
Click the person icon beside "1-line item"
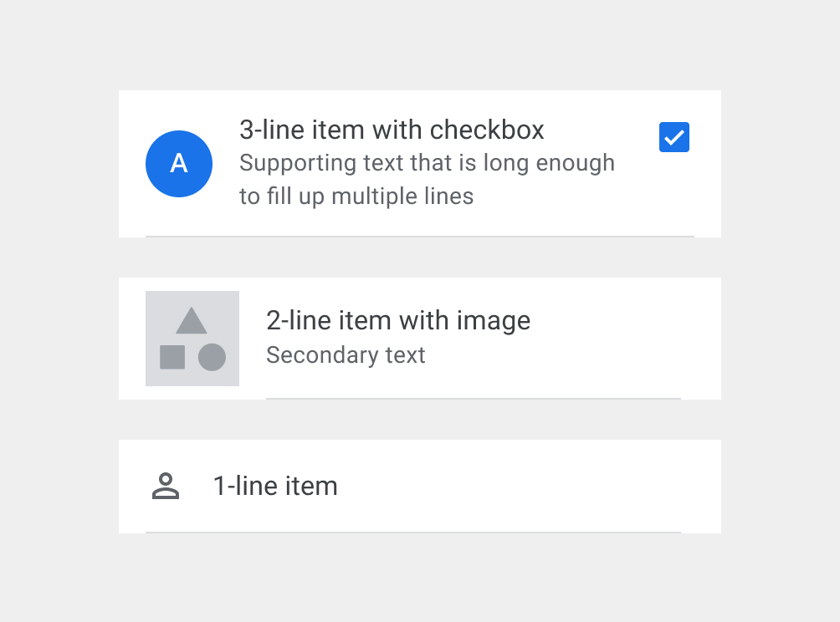pos(166,486)
